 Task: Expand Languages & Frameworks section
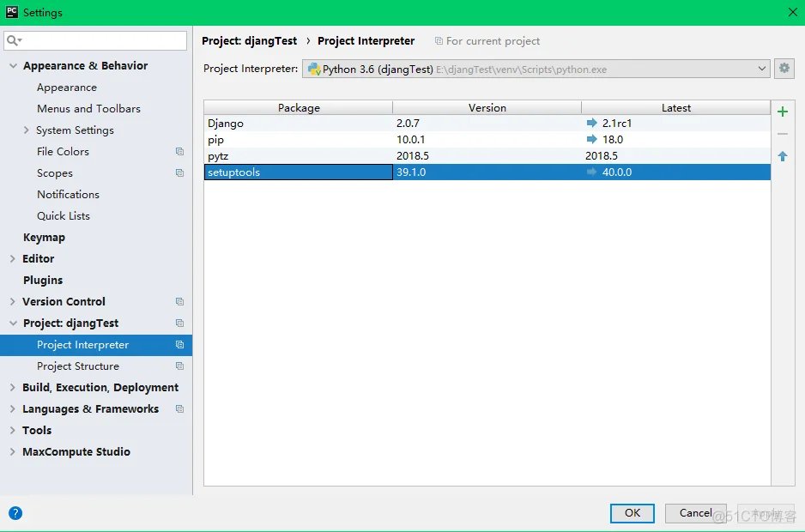click(x=12, y=408)
